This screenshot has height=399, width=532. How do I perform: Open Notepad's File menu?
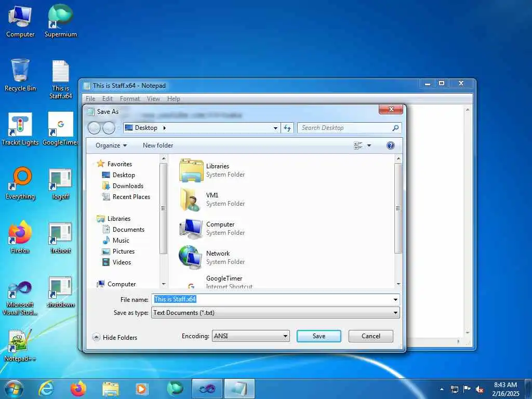tap(90, 99)
